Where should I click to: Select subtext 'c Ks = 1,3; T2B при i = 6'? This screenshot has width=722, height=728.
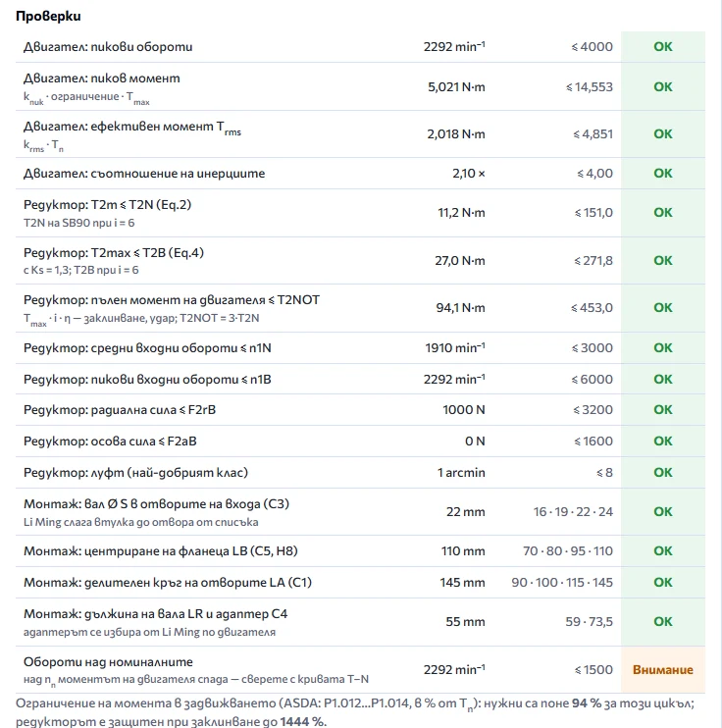[80, 270]
